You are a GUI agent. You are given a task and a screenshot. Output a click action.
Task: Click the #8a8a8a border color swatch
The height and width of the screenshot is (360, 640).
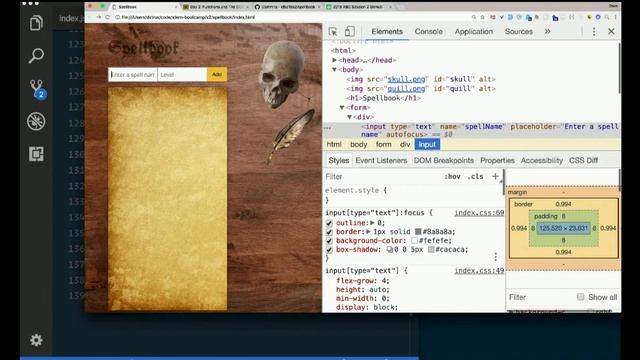[418, 231]
